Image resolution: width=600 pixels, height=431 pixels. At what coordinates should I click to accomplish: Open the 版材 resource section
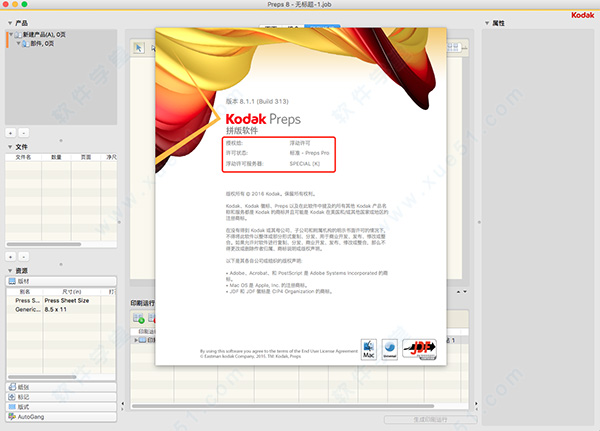(x=61, y=281)
